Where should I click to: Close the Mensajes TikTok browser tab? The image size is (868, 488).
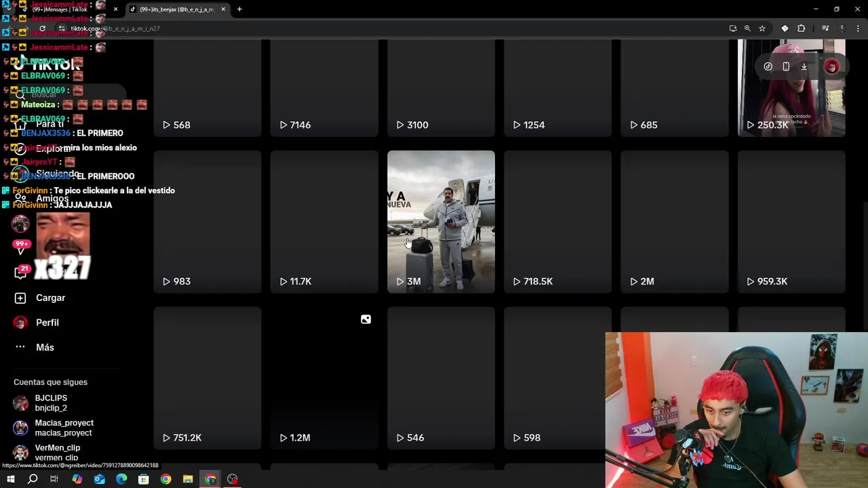(115, 9)
